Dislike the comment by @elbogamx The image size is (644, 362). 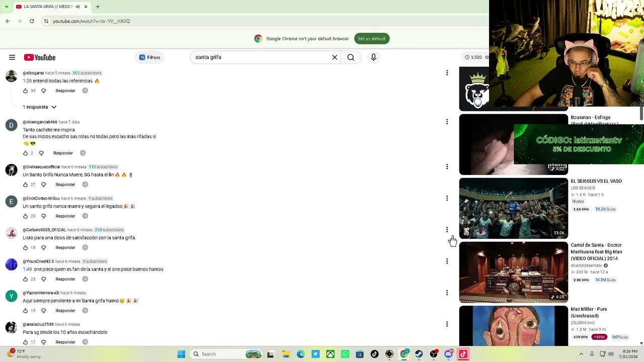[43, 91]
